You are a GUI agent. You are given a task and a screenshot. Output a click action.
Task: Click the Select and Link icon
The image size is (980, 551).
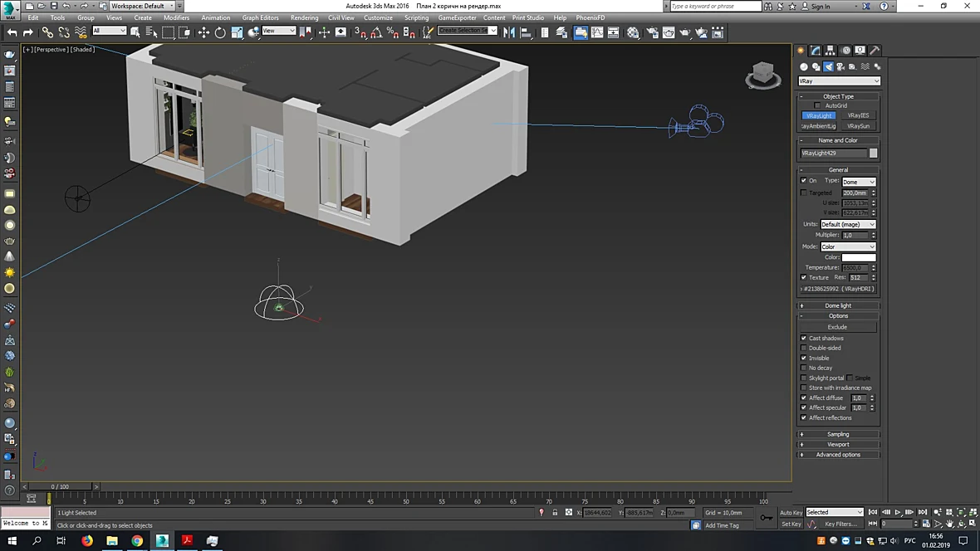coord(47,32)
